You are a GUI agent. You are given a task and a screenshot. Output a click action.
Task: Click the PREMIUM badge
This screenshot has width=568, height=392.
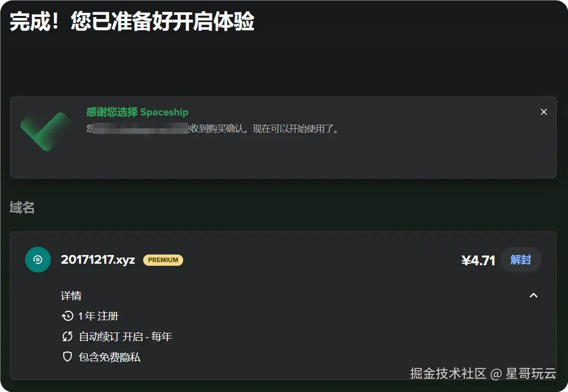click(163, 260)
